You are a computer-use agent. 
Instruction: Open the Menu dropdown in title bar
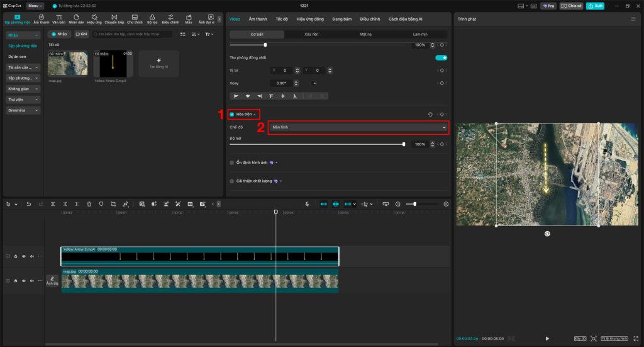click(x=35, y=6)
